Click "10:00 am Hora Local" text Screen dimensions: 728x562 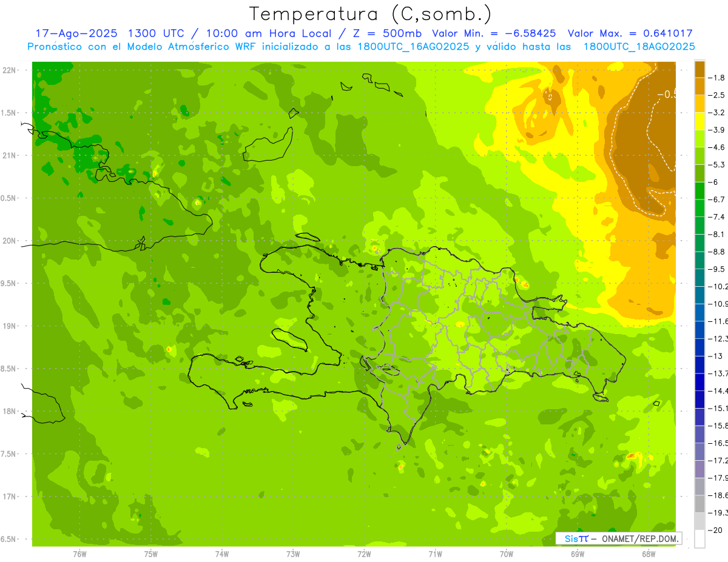(x=268, y=33)
